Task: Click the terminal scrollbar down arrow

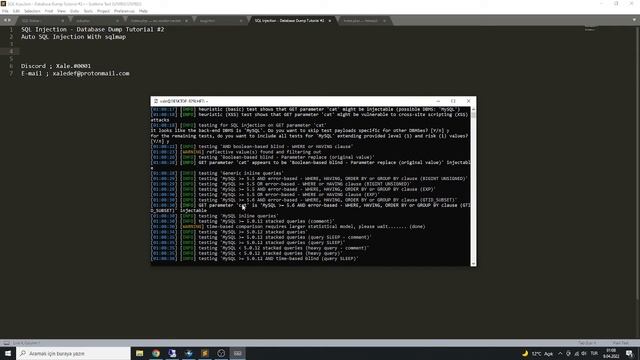Action: [473, 264]
